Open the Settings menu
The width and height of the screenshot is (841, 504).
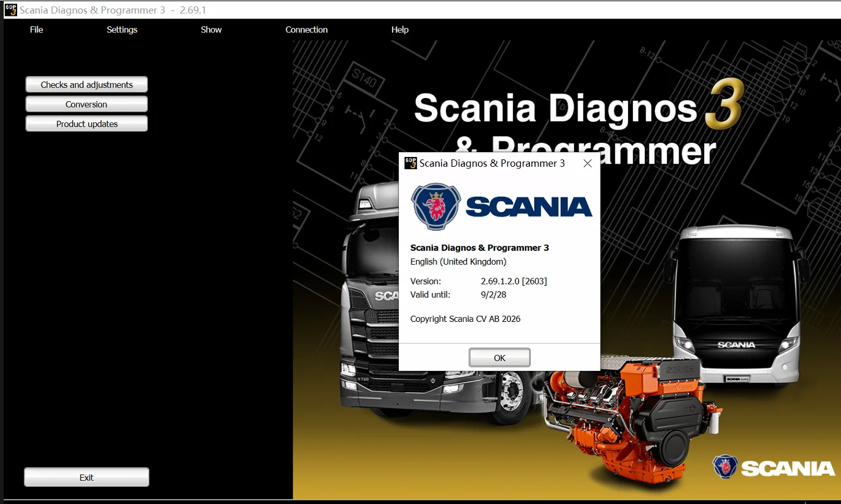(122, 29)
